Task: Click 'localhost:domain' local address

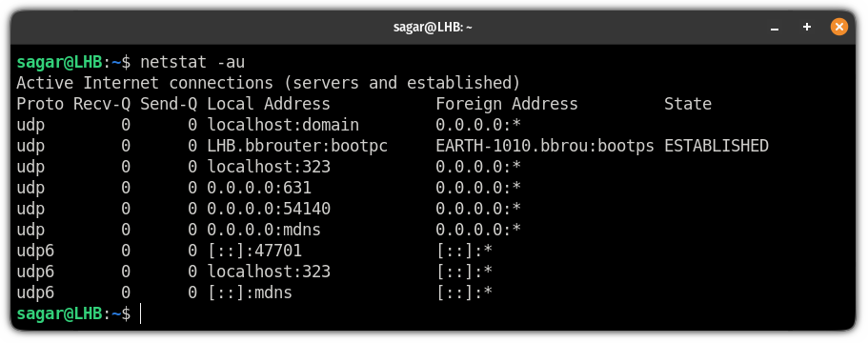Action: click(283, 125)
